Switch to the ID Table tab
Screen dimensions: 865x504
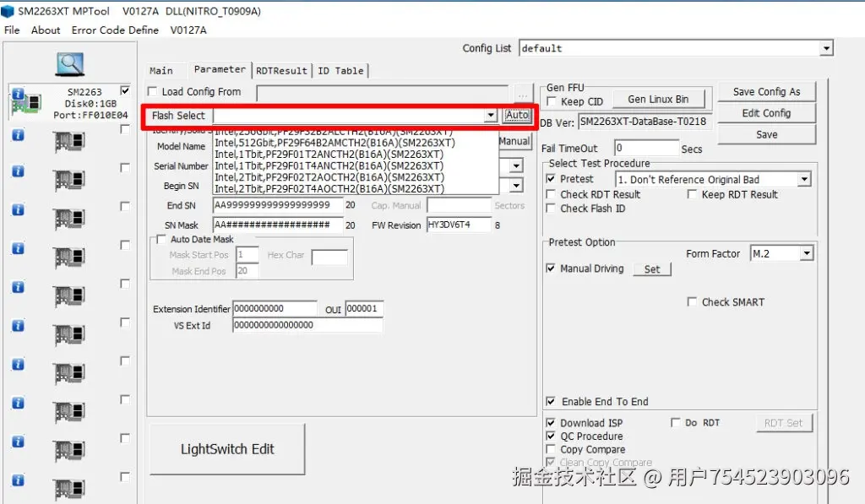point(340,71)
